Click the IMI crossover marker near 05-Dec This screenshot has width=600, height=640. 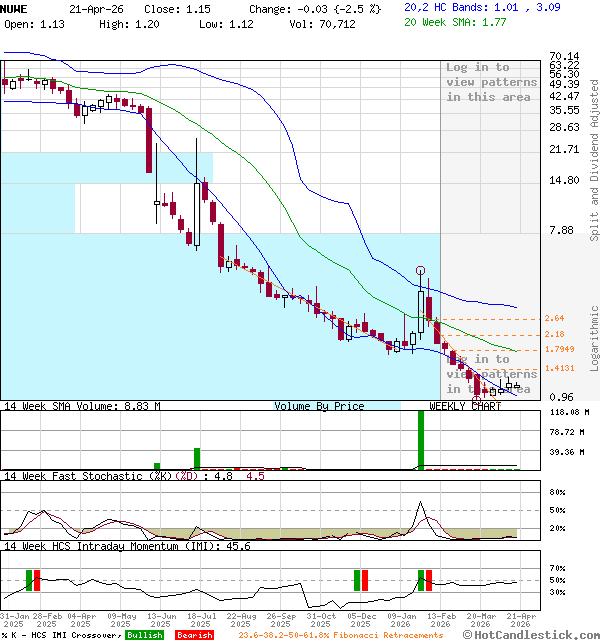coord(360,580)
